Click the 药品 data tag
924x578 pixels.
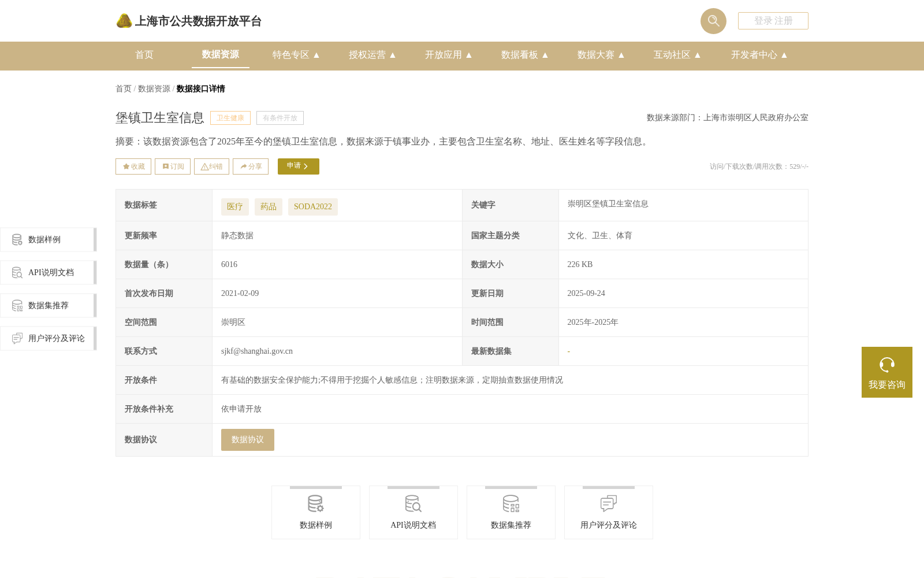269,207
